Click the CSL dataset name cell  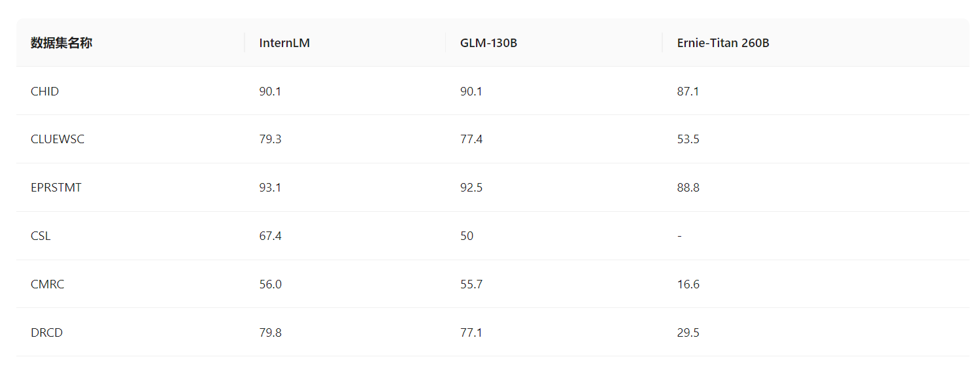41,236
